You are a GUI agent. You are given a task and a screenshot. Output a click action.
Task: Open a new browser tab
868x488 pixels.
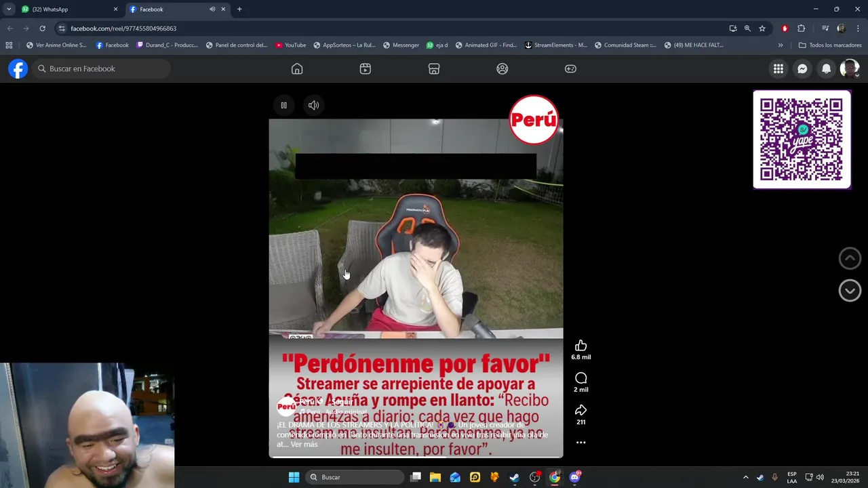point(239,9)
